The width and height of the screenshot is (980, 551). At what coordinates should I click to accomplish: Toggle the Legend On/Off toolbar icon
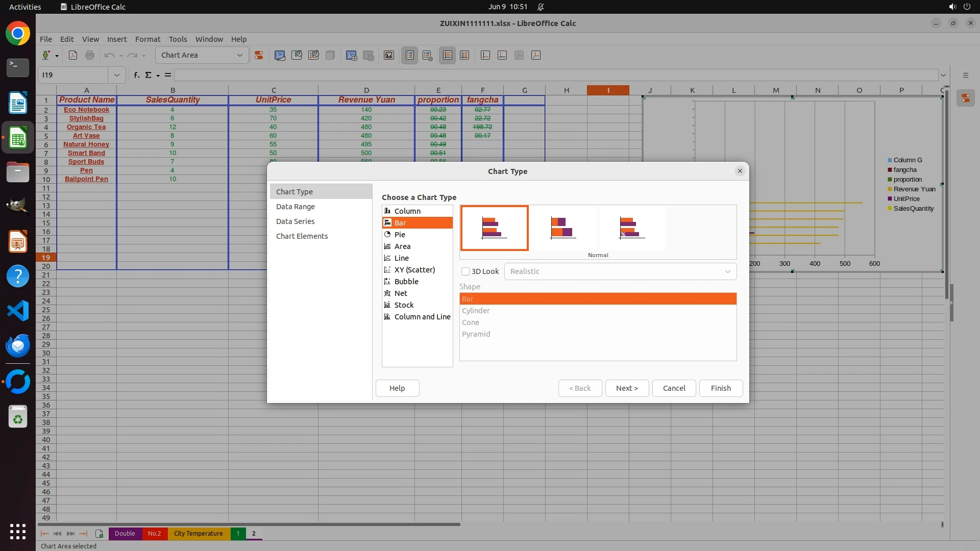pos(410,55)
